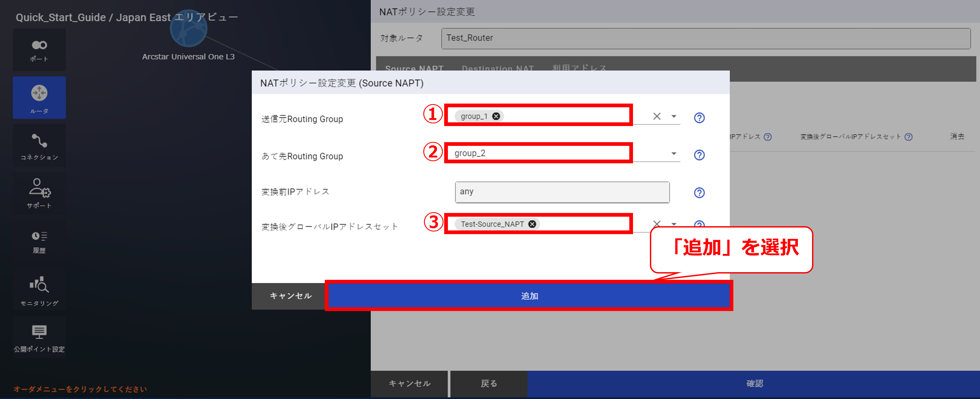Click the 変換前IPアドレス any field
This screenshot has width=980, height=399.
point(562,192)
